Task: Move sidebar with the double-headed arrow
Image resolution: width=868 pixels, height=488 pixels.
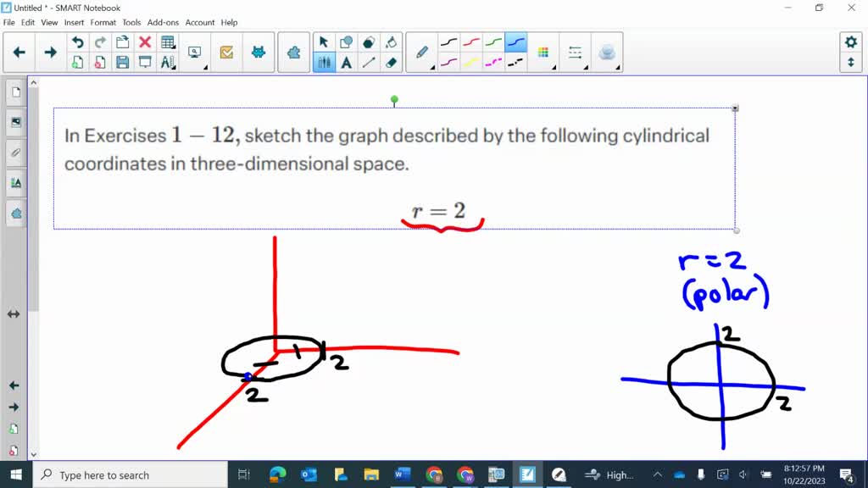Action: [x=14, y=314]
